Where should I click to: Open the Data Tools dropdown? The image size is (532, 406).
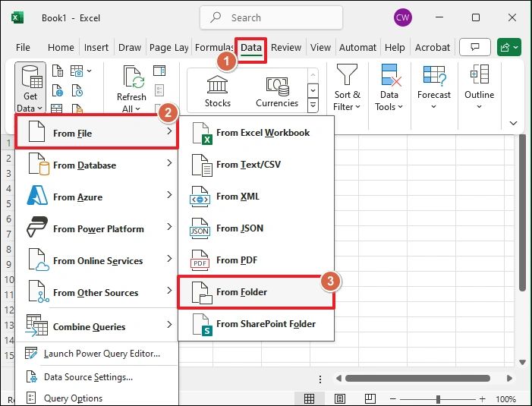point(389,87)
